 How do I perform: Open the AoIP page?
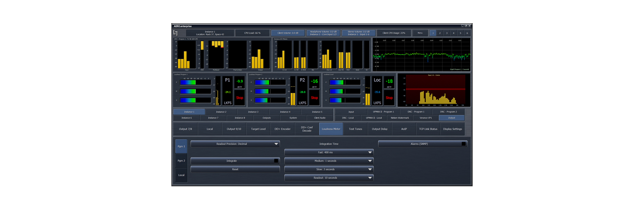tap(404, 129)
